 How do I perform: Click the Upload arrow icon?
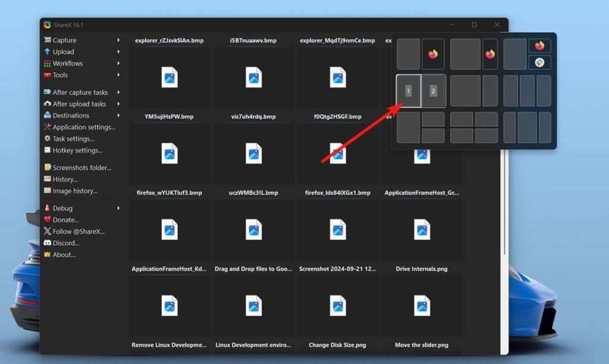(47, 52)
